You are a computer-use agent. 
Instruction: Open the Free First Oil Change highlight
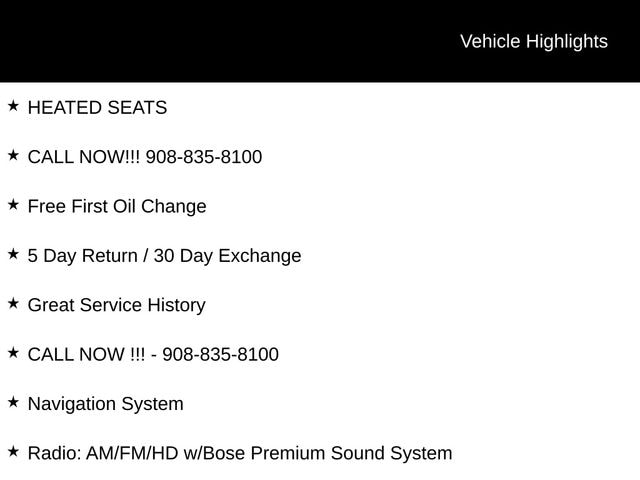click(x=117, y=206)
